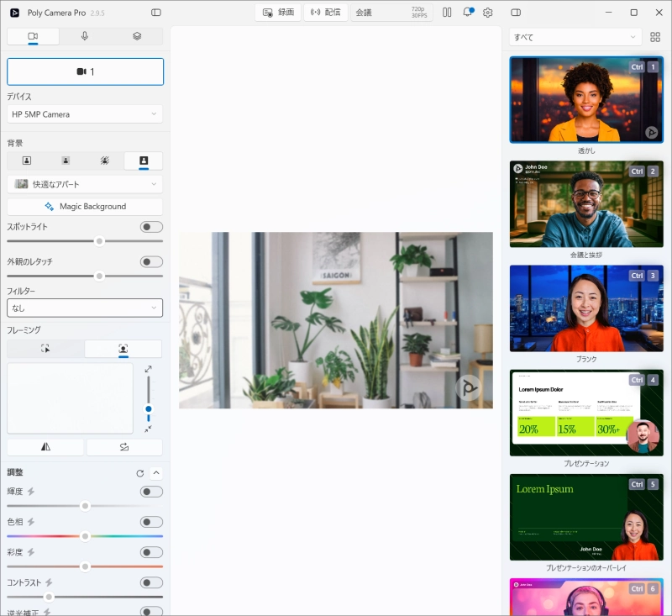Open the HP 5MP Camera device dropdown
Image resolution: width=672 pixels, height=616 pixels.
click(x=85, y=114)
